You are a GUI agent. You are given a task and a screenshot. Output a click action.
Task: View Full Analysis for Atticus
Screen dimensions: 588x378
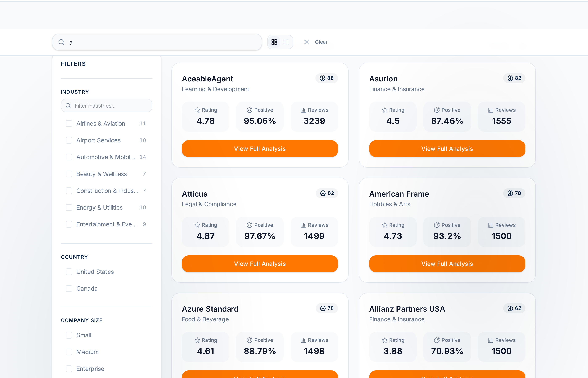click(260, 264)
